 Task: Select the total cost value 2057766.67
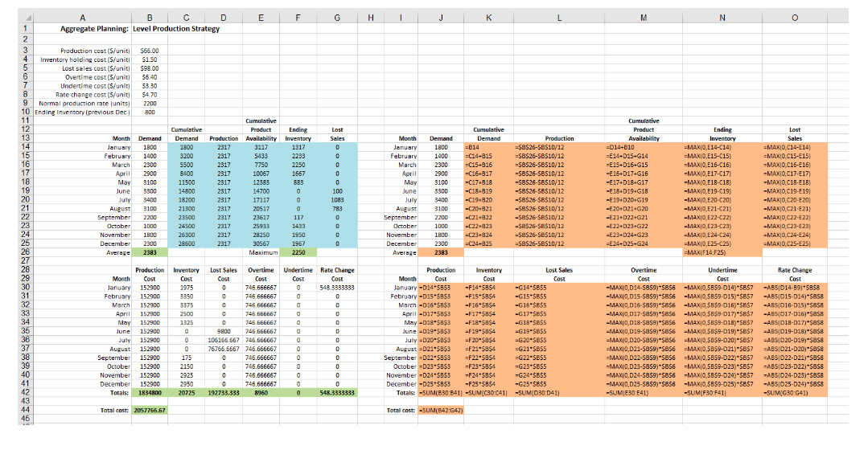point(150,410)
